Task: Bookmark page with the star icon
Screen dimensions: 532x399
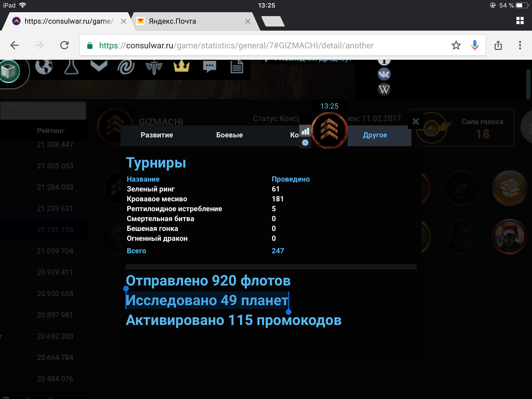Action: pyautogui.click(x=456, y=45)
